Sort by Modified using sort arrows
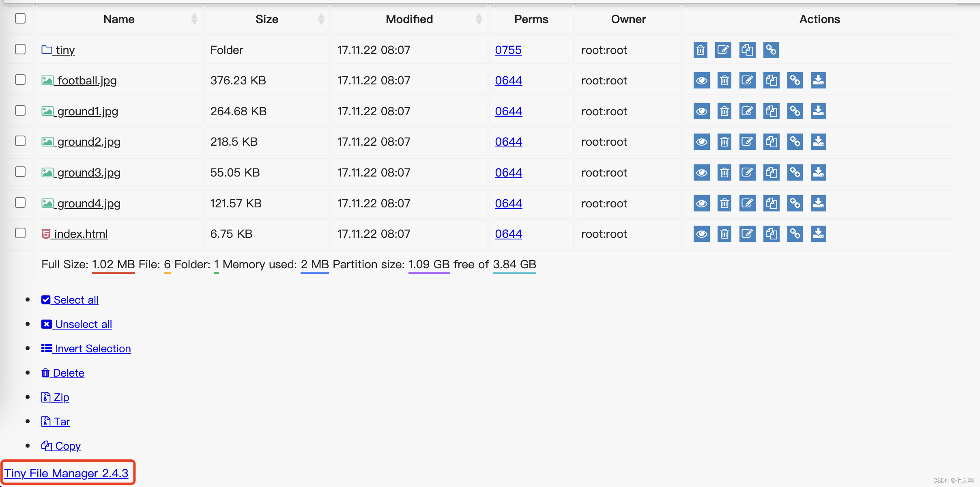Viewport: 980px width, 487px height. [479, 19]
